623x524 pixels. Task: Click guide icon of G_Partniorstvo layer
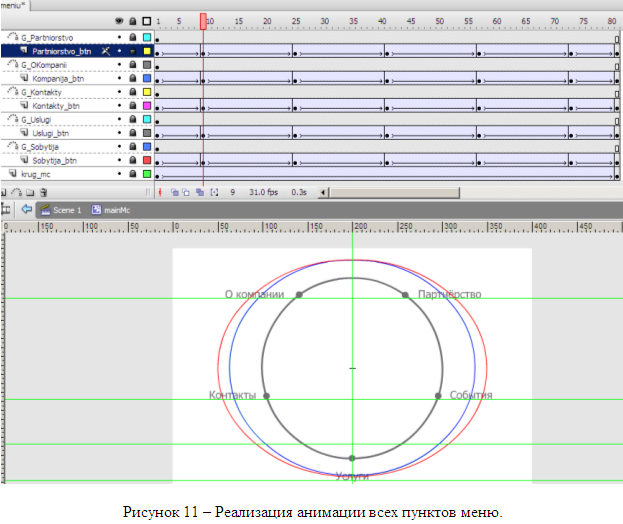click(13, 37)
